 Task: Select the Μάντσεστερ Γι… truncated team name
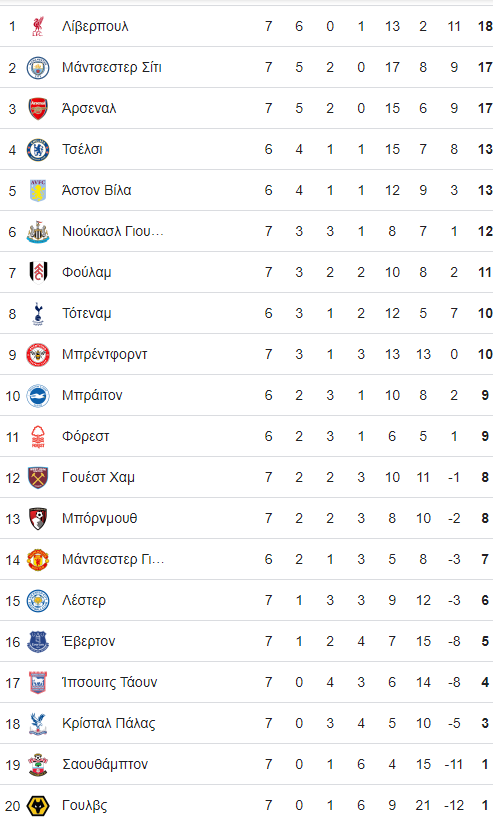click(113, 560)
